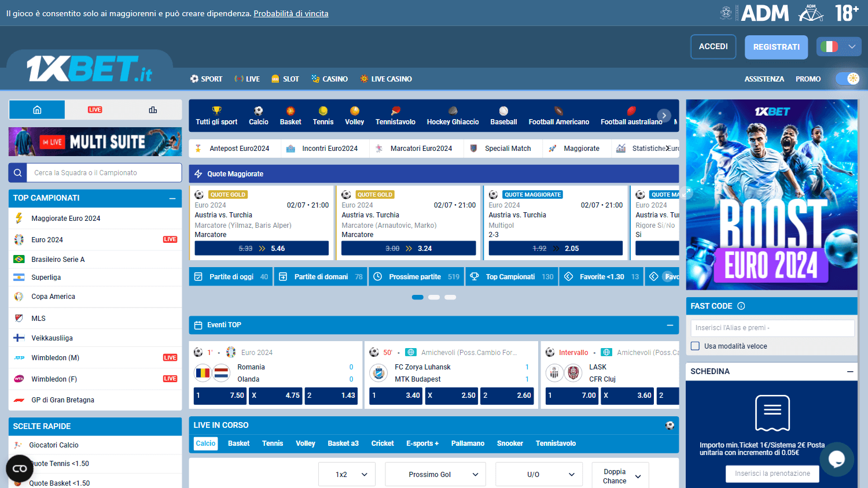Open Copa America championship
The image size is (868, 488).
(x=95, y=297)
